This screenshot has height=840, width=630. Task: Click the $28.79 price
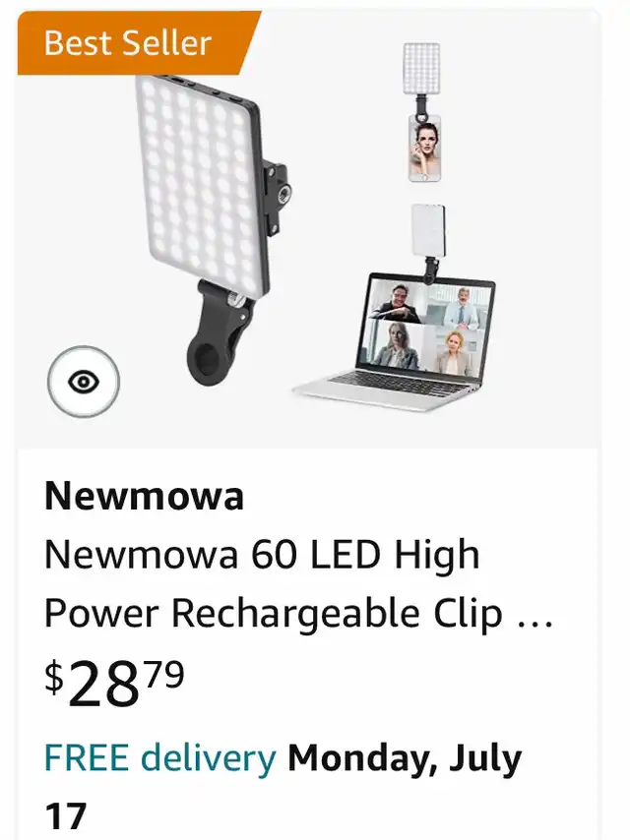115,683
